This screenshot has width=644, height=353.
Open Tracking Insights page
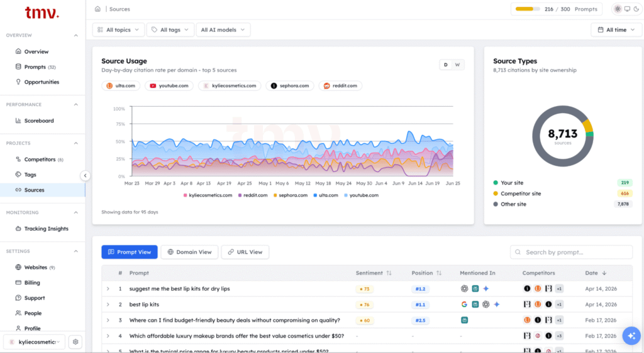pos(46,229)
